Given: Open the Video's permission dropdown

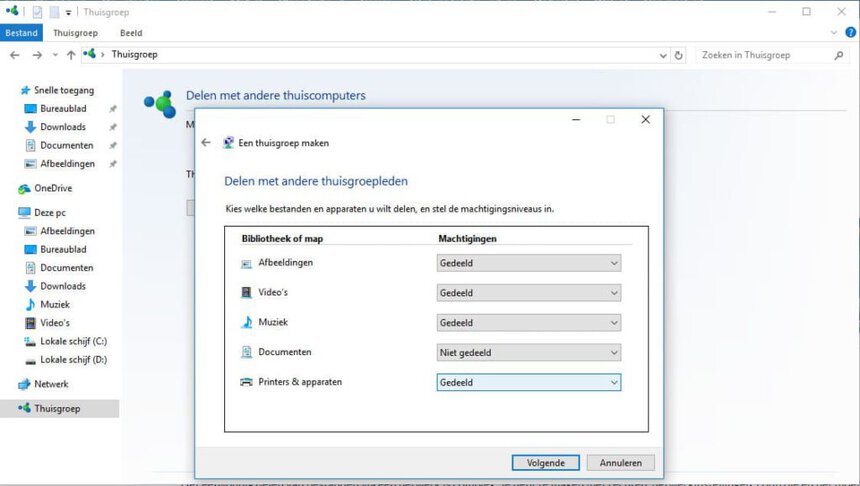Looking at the screenshot, I should click(529, 293).
